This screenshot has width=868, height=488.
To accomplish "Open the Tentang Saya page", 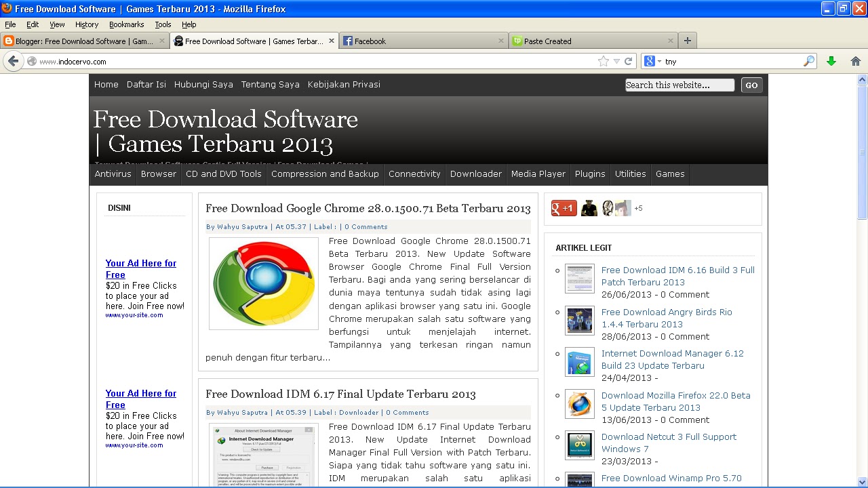I will [x=270, y=85].
